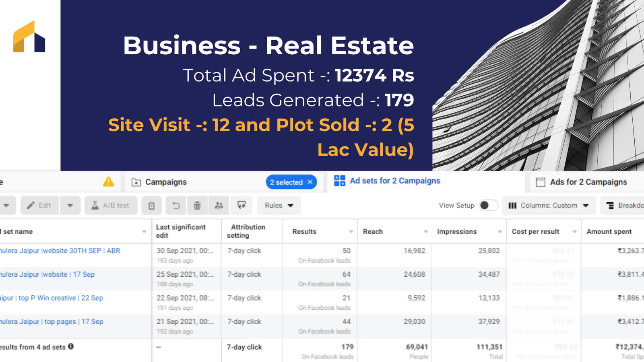Click the info icon beside results summary

tap(71, 346)
